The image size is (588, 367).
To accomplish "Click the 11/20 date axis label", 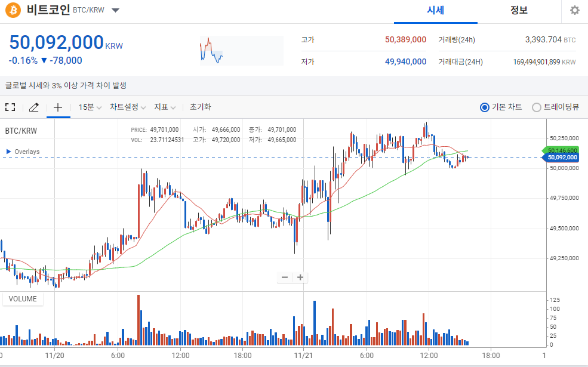I will coord(54,356).
